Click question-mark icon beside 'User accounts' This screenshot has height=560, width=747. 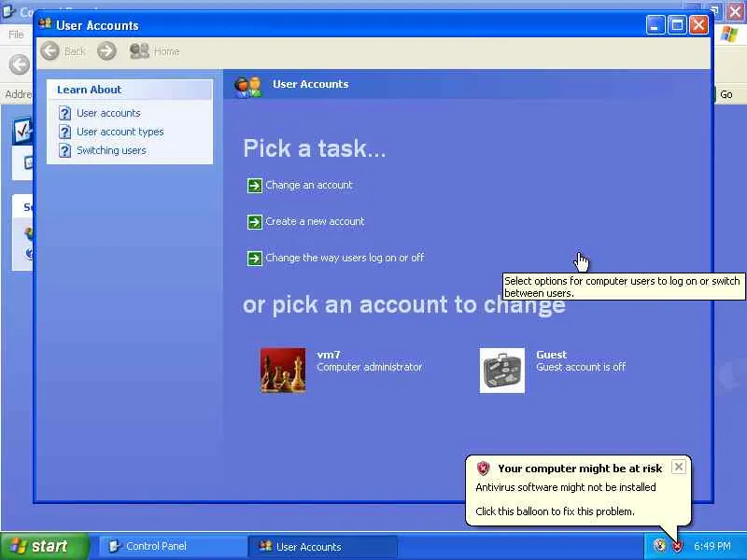(64, 113)
